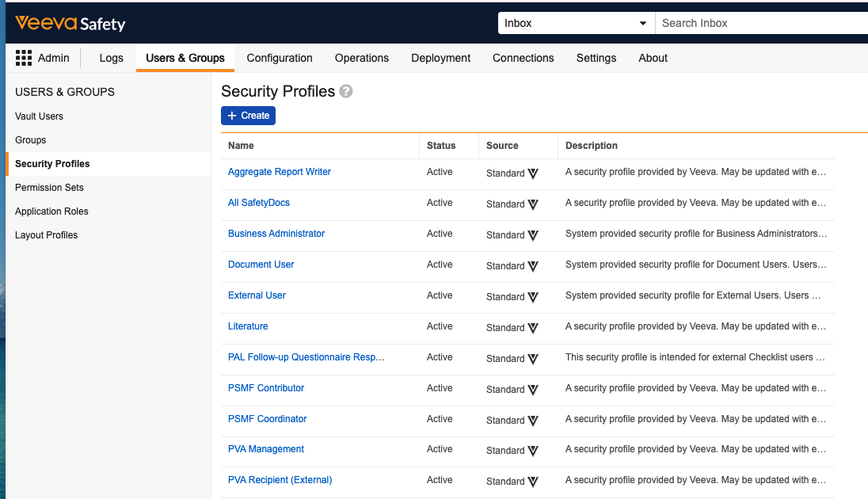
Task: Click the Veeva icon in PVA Management row
Action: pos(533,451)
